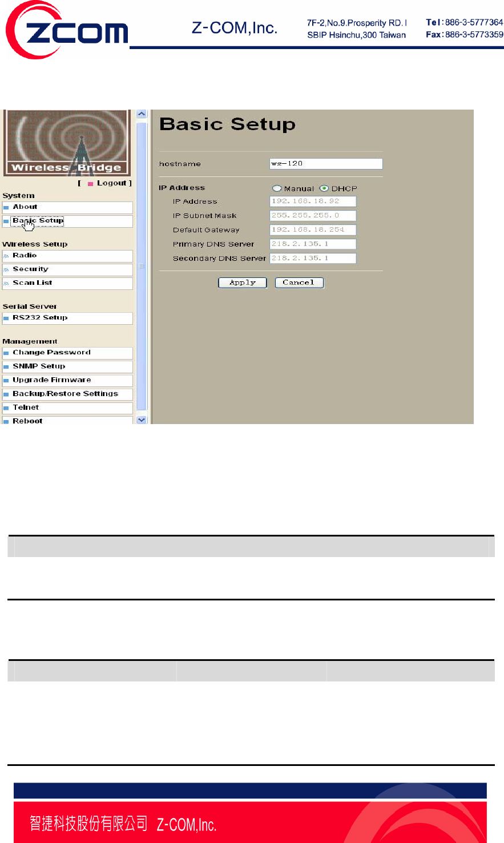Click the System section label
Screen dimensions: 504x843
tap(18, 196)
